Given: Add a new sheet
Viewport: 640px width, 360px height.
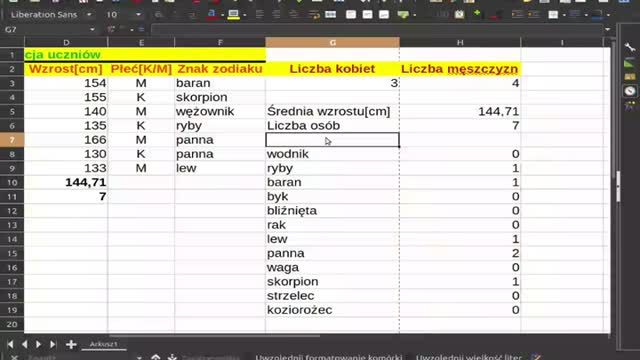Looking at the screenshot, I should coord(71,344).
